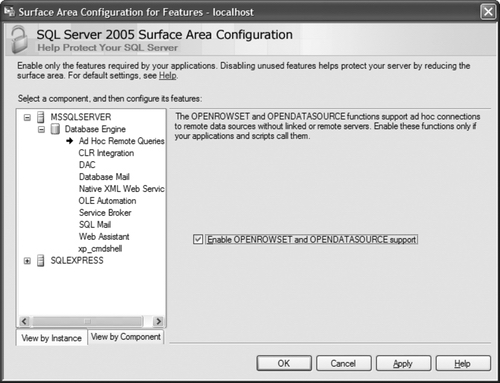Select the SQLEXPRESS label in tree

click(x=77, y=260)
